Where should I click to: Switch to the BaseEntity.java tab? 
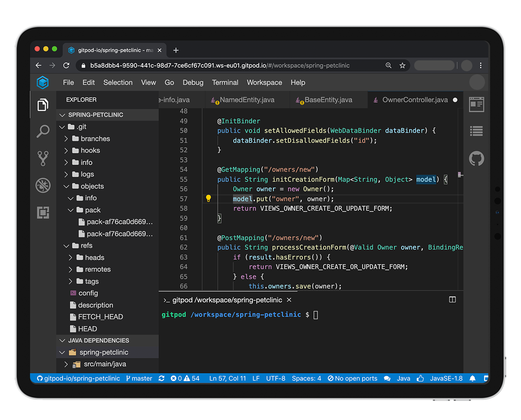328,100
